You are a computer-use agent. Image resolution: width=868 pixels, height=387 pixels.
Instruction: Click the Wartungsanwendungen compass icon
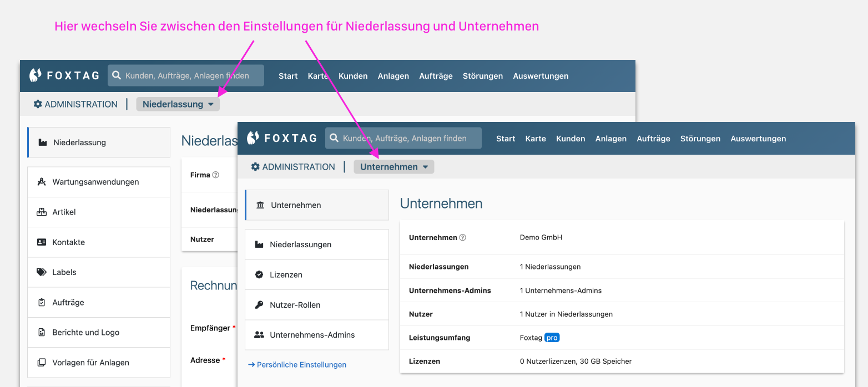point(41,182)
